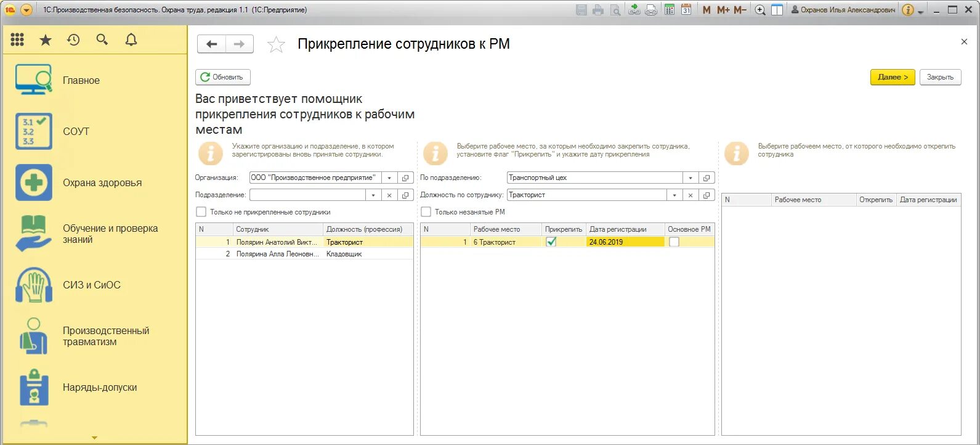Expand the Организация dropdown
Screen dimensions: 980x445
click(x=389, y=178)
